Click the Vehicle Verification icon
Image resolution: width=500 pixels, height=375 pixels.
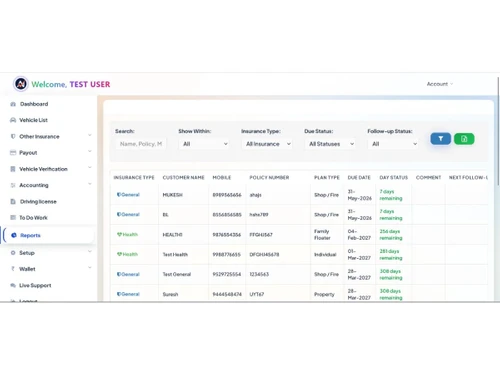[13, 169]
